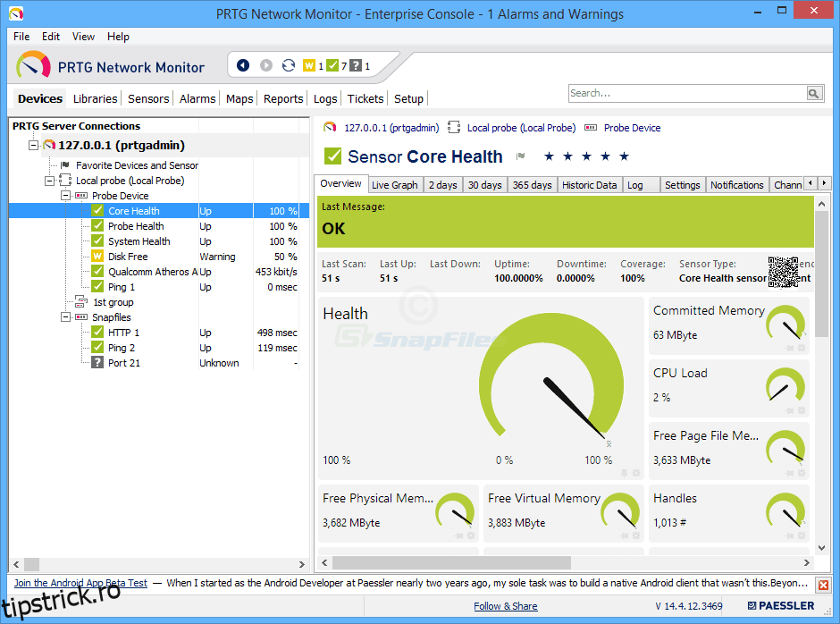840x624 pixels.
Task: Click the Follow & Share link
Action: tap(506, 606)
